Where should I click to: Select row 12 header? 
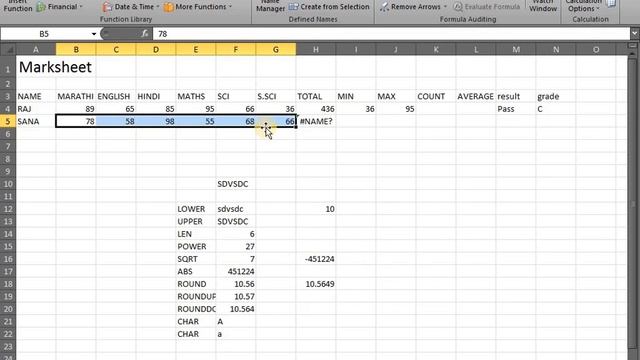8,209
